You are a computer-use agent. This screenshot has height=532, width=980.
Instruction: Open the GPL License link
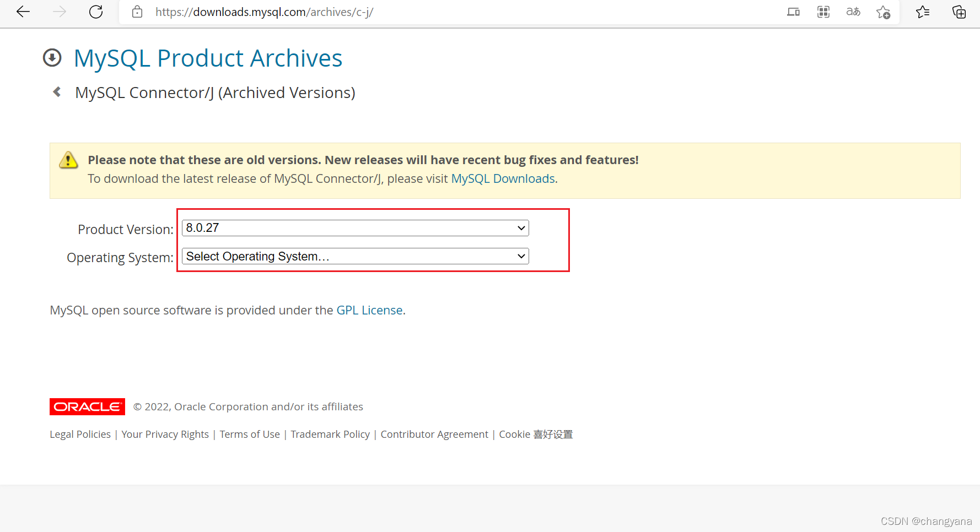369,310
